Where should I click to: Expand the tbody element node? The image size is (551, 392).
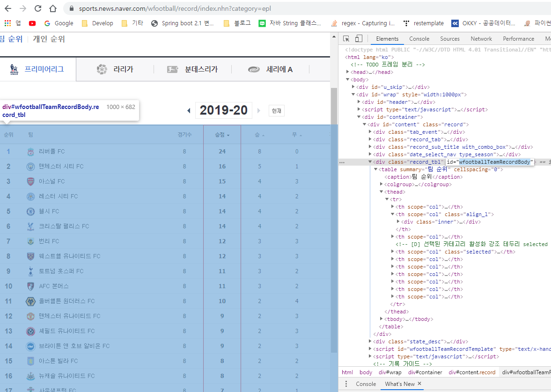(381, 319)
